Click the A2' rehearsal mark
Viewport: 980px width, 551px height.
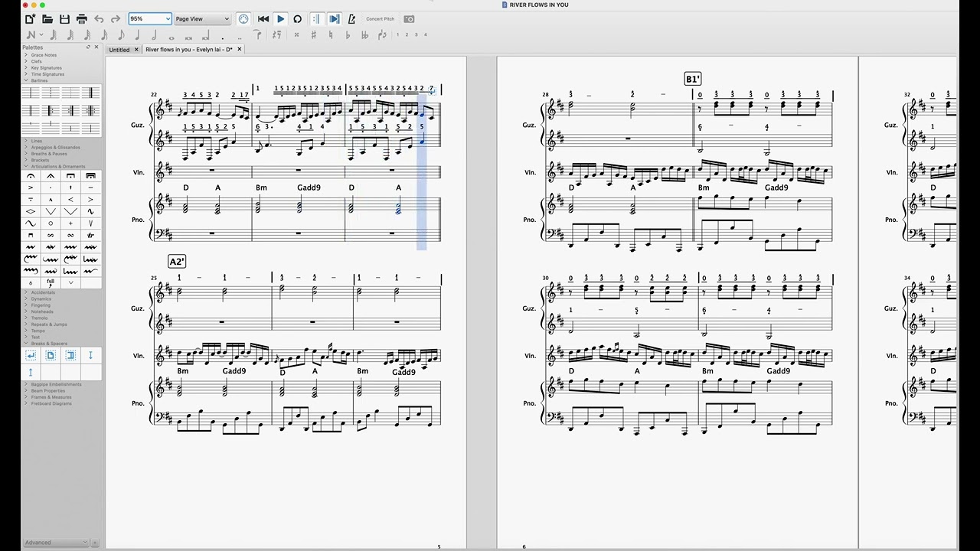click(177, 262)
